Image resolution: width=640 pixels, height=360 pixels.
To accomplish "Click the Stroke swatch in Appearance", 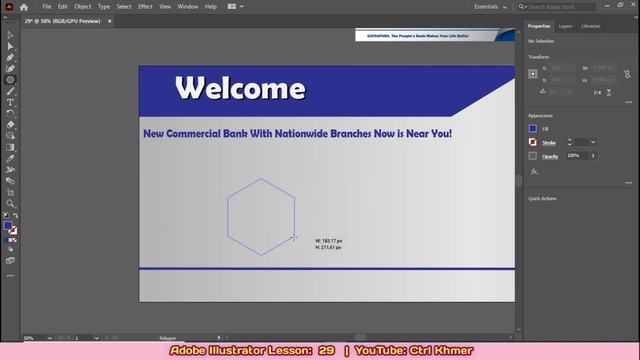I will [533, 142].
